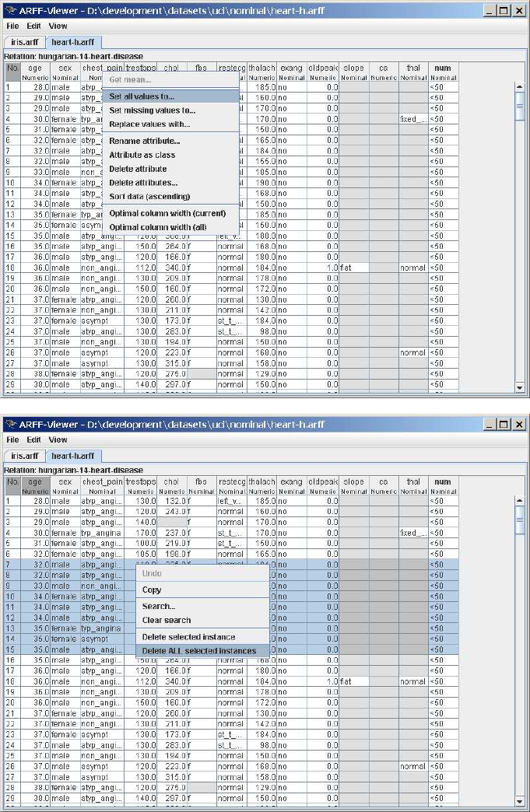Click '98.0' thalach cell in lower window row 24
The height and width of the screenshot is (812, 530).
(261, 745)
